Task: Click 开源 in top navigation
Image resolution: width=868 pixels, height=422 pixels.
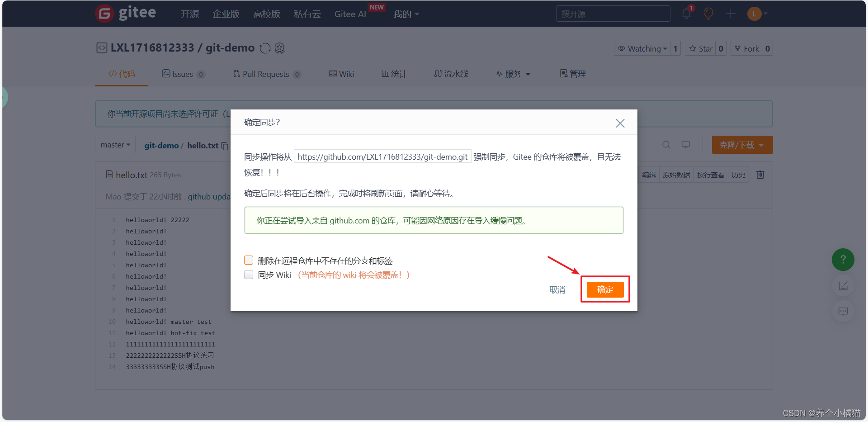Action: [190, 14]
